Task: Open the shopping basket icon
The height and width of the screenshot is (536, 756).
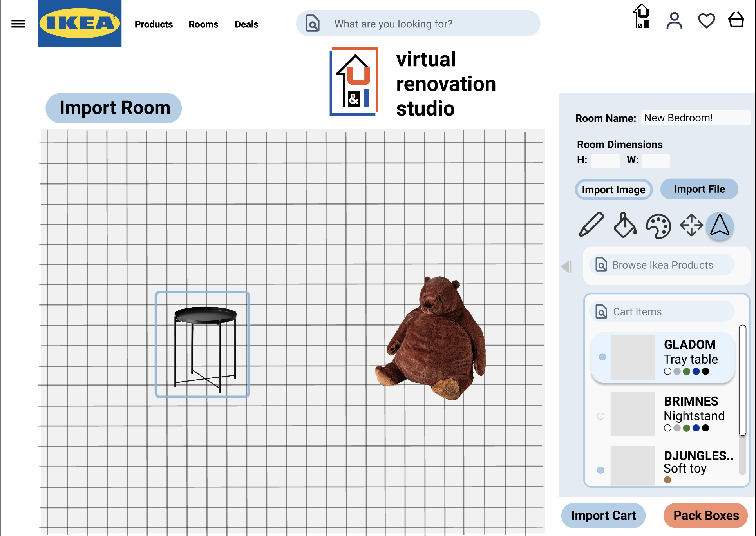Action: 736,20
